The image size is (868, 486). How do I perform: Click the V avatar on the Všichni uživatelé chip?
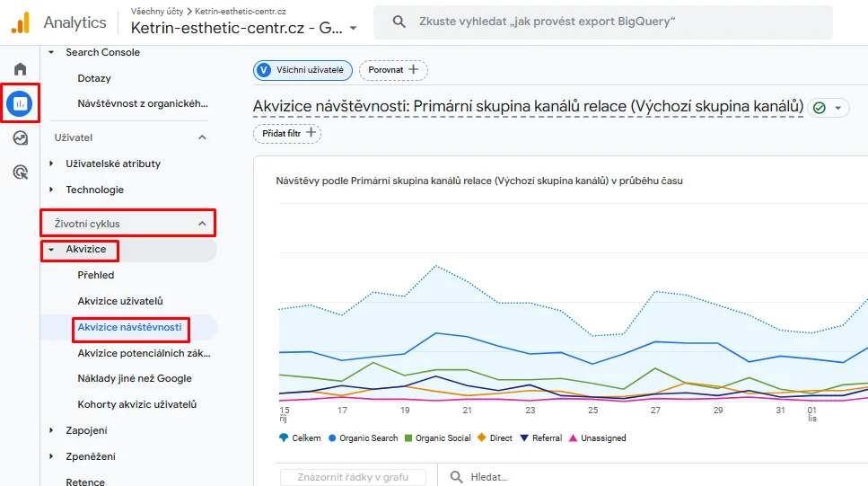pos(264,70)
